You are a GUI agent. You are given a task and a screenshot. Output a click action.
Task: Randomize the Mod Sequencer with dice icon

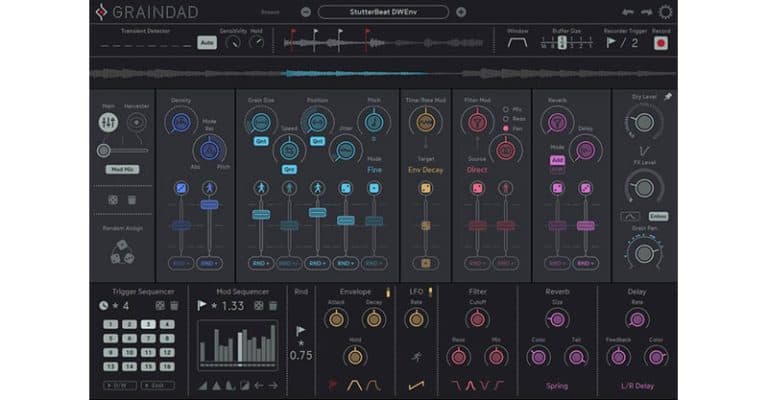coord(259,306)
